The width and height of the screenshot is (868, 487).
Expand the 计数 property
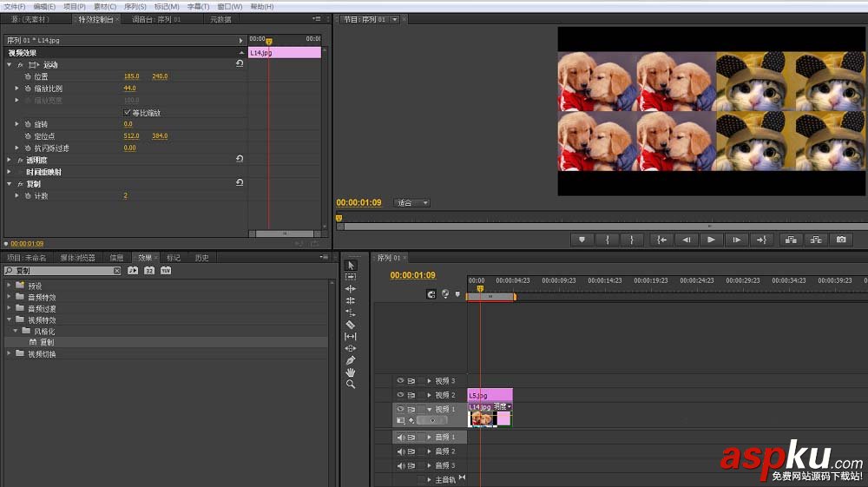pos(16,195)
